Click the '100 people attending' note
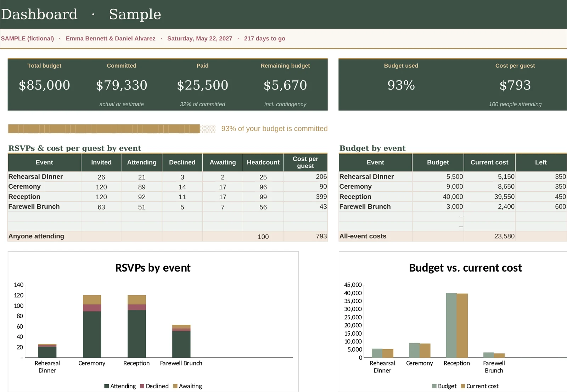The width and height of the screenshot is (567, 392). [515, 104]
